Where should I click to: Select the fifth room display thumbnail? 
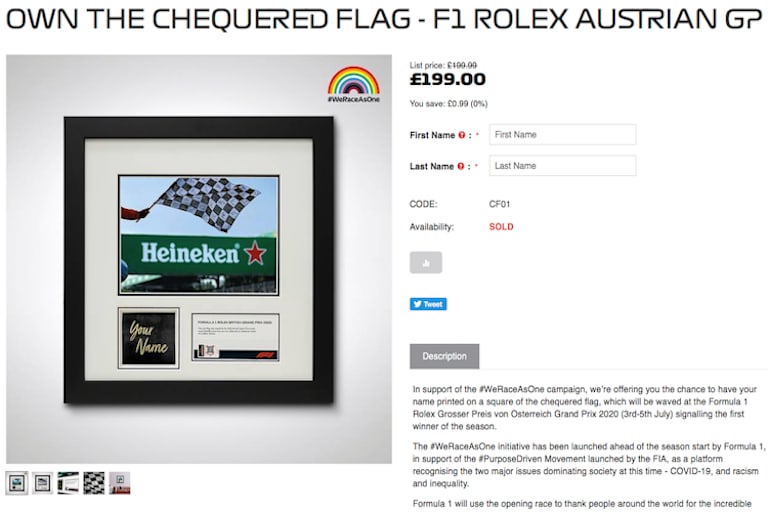pos(120,484)
